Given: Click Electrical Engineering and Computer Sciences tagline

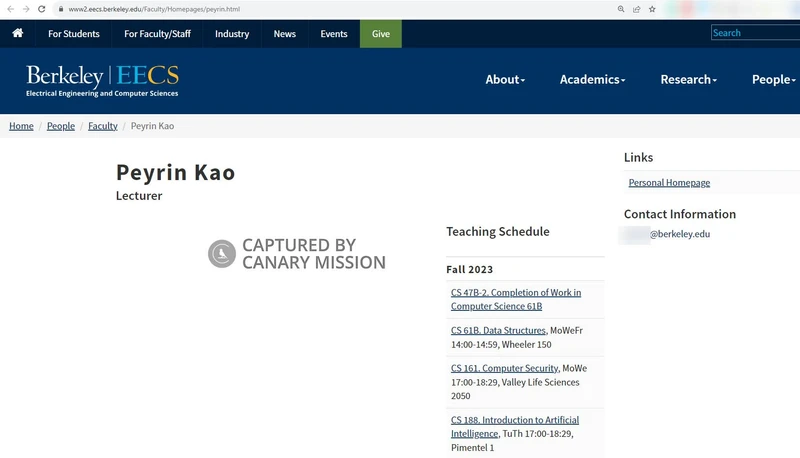Looking at the screenshot, I should pyautogui.click(x=102, y=93).
